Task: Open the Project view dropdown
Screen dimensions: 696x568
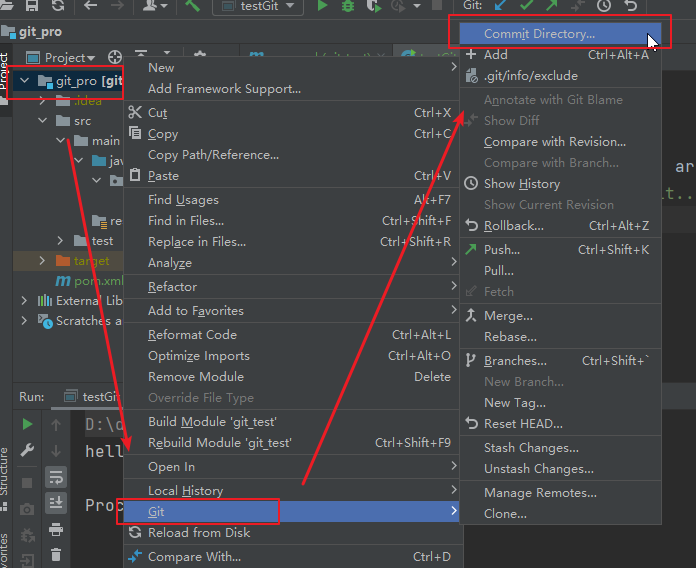Action: [61, 58]
